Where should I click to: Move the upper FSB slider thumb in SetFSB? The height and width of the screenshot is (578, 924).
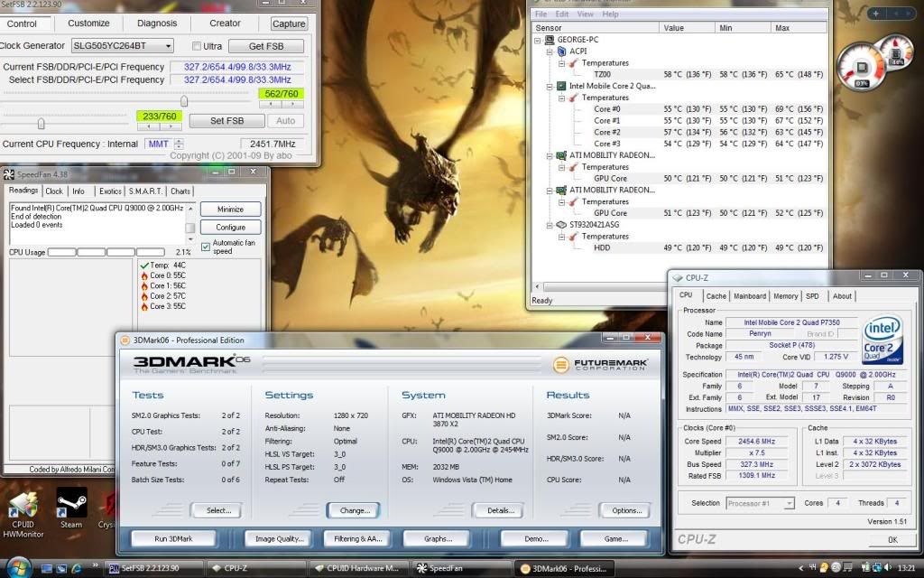pyautogui.click(x=184, y=101)
